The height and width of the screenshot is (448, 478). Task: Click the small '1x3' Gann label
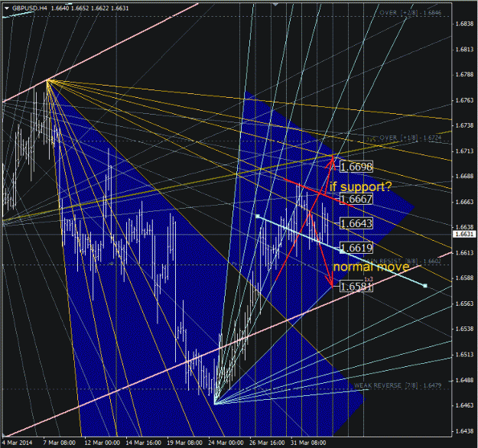click(369, 279)
